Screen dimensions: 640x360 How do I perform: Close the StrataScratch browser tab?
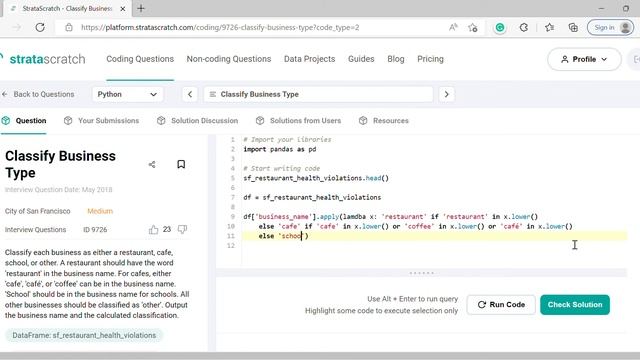click(x=123, y=9)
